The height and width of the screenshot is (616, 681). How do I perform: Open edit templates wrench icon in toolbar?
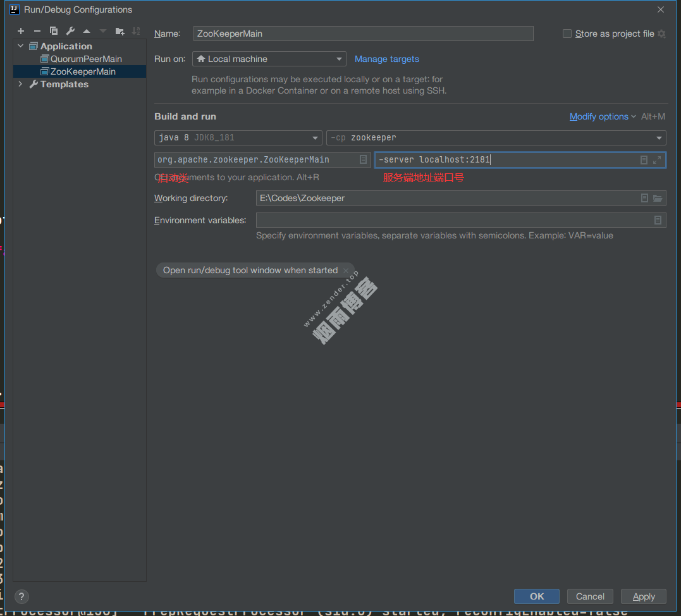70,31
